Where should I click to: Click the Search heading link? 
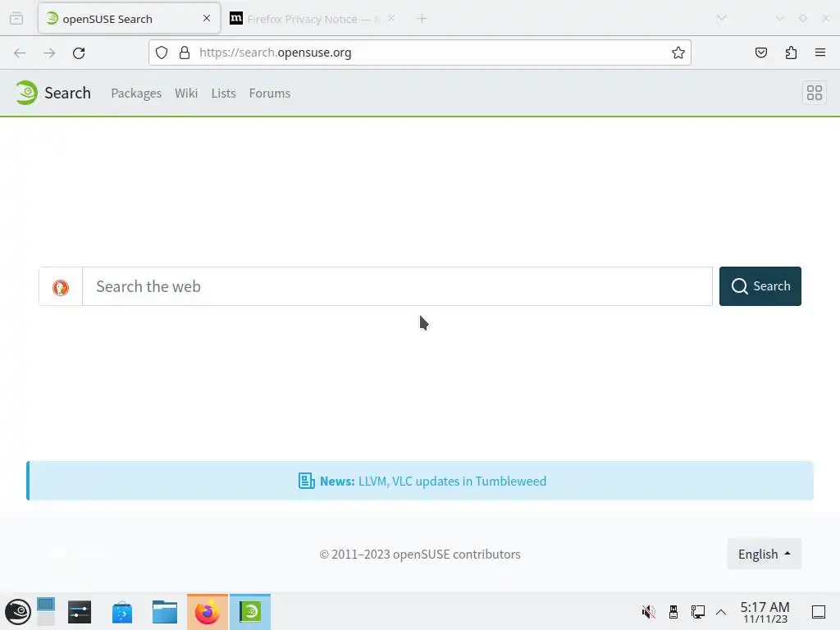point(67,93)
